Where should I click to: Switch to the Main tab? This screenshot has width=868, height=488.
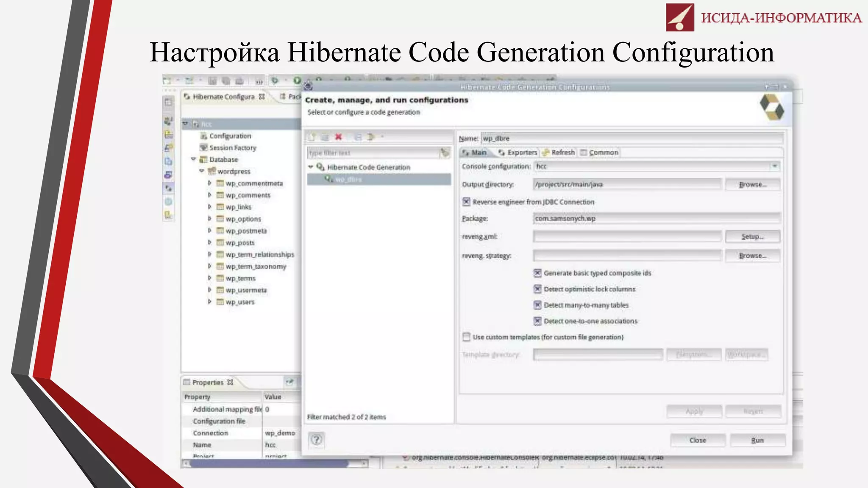click(x=476, y=152)
